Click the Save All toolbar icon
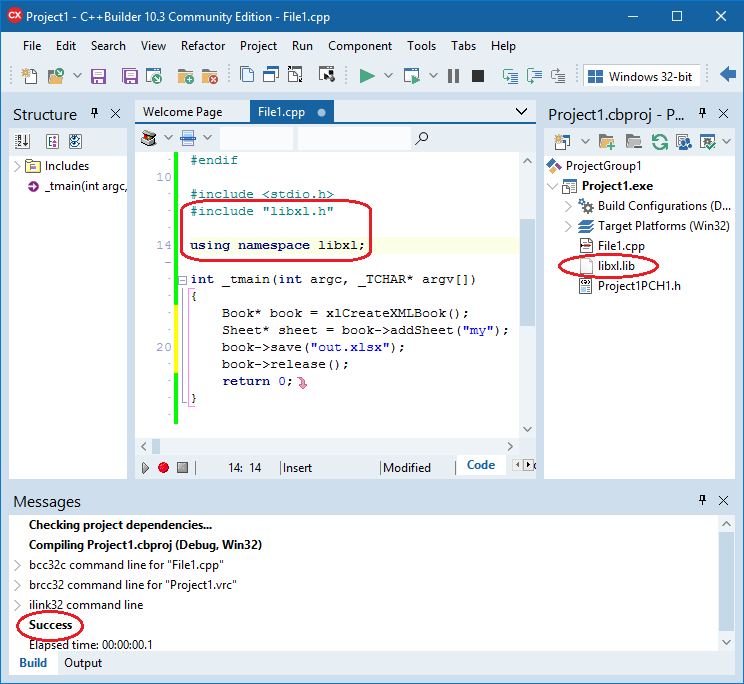 [x=130, y=76]
